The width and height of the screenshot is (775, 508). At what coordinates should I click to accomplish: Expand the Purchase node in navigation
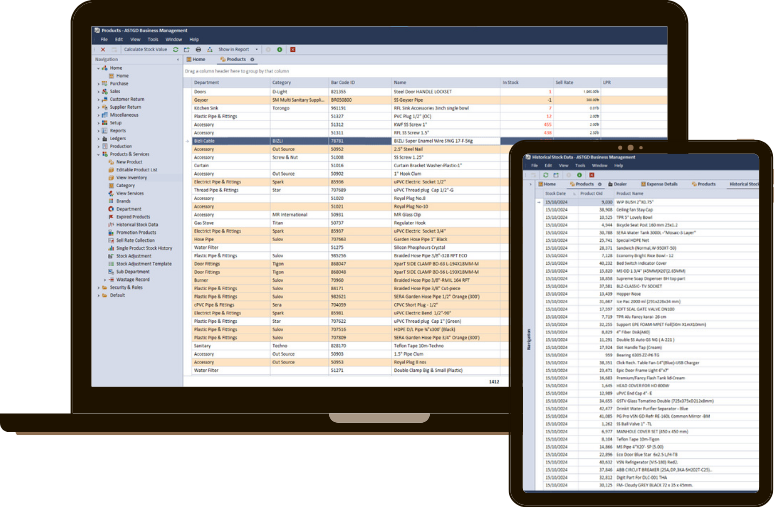point(98,84)
